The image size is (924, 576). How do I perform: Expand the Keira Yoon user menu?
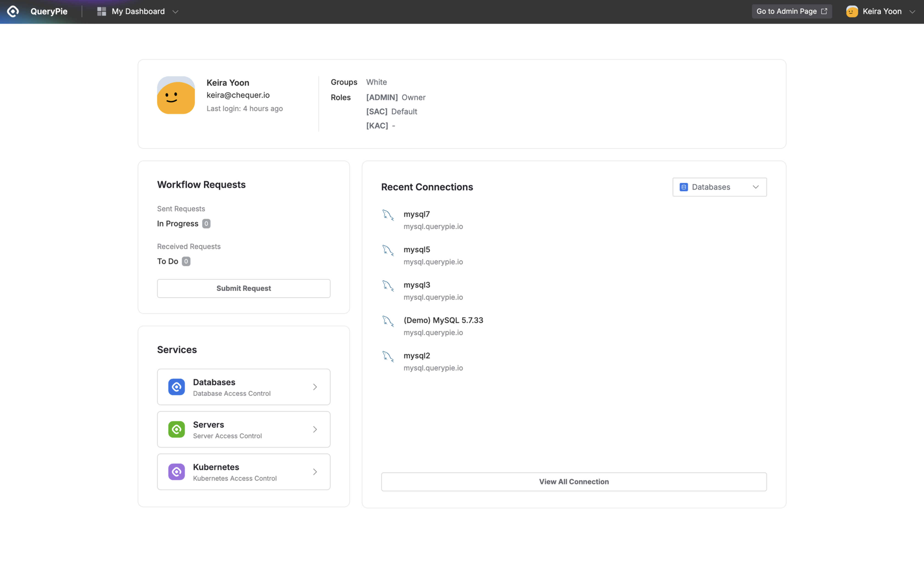tap(912, 12)
